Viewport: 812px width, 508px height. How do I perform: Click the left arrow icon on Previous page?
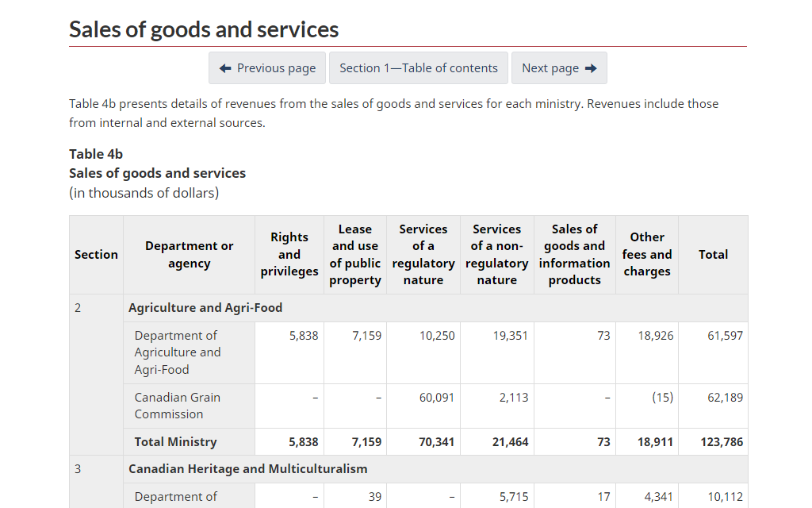click(x=225, y=68)
